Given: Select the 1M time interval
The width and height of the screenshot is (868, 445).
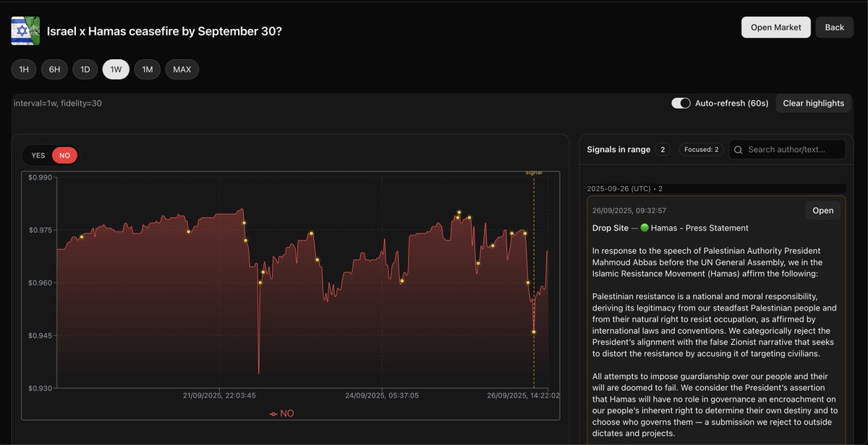Looking at the screenshot, I should point(148,69).
